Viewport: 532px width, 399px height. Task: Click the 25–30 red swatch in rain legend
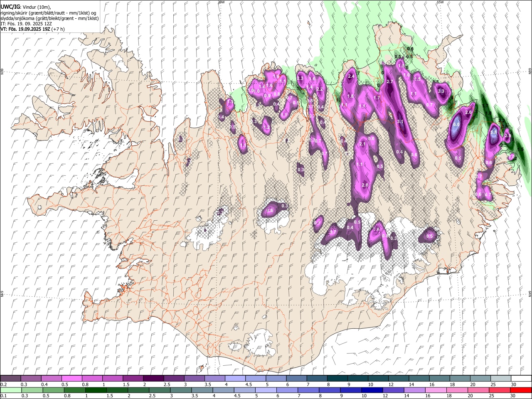pos(500,390)
